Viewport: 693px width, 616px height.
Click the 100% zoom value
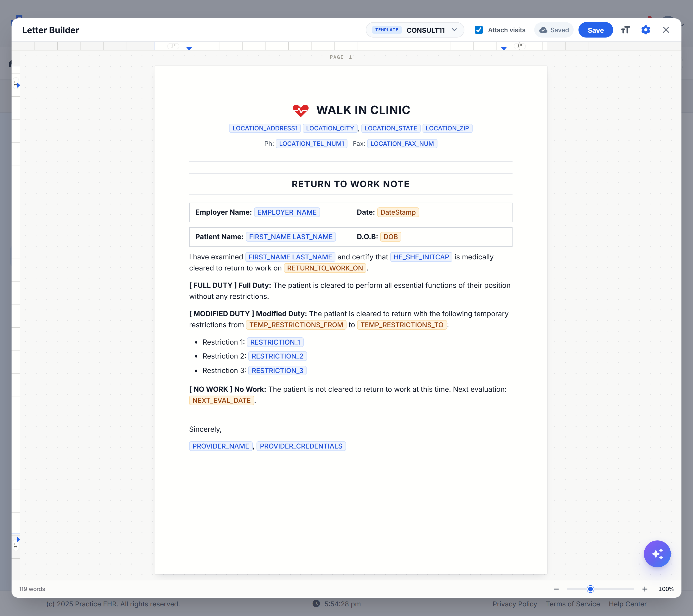coord(666,589)
